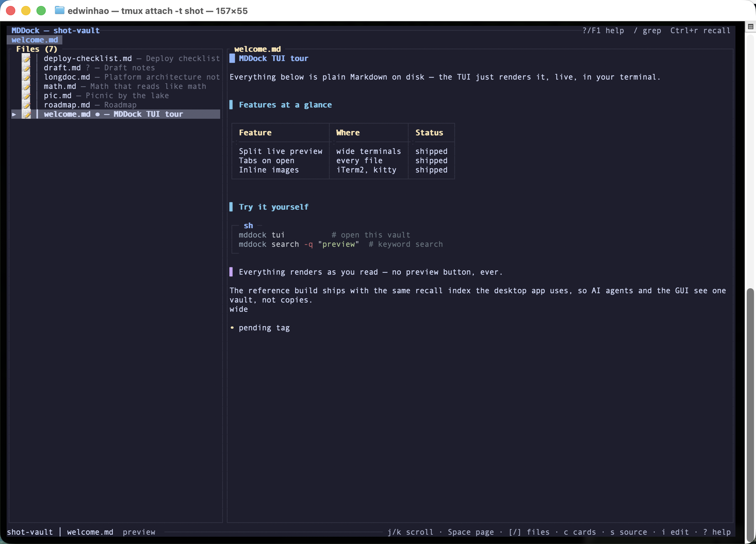Click the [/] files hint
The width and height of the screenshot is (756, 544).
pos(529,532)
